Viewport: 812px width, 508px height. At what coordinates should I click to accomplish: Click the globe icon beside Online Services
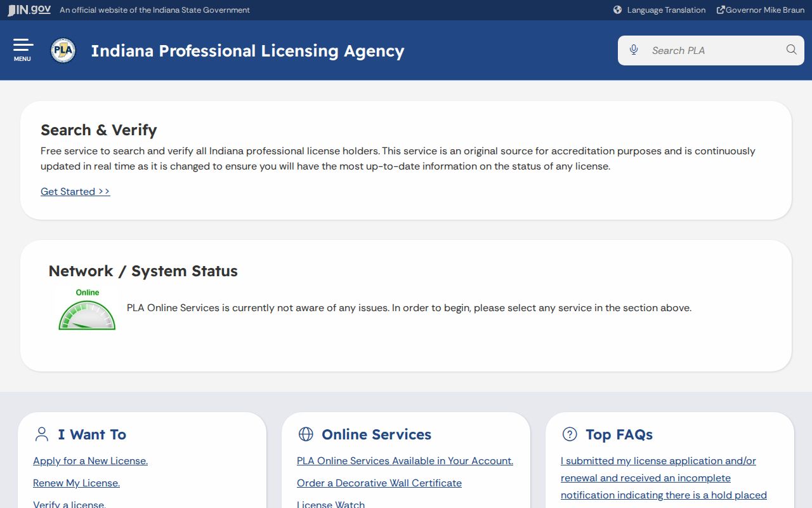click(306, 434)
